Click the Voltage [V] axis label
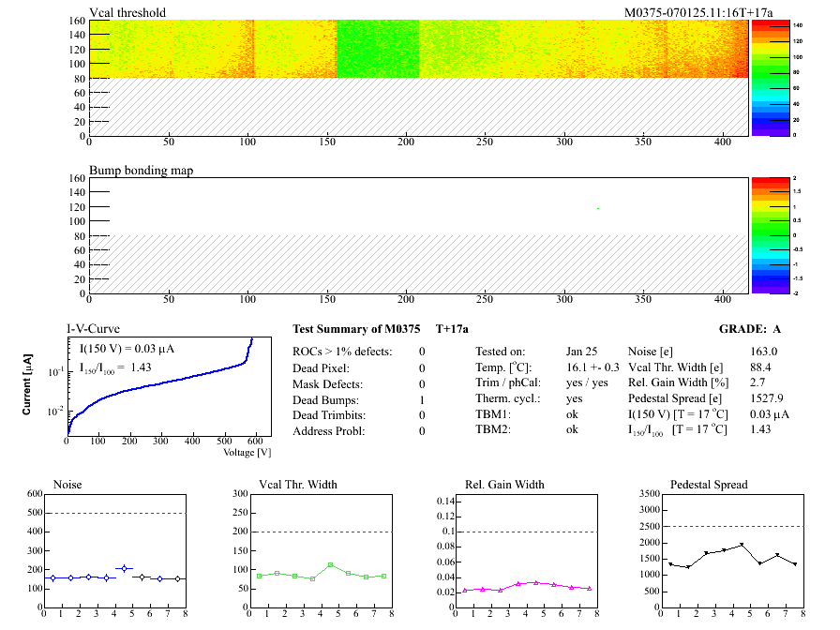 tap(247, 452)
